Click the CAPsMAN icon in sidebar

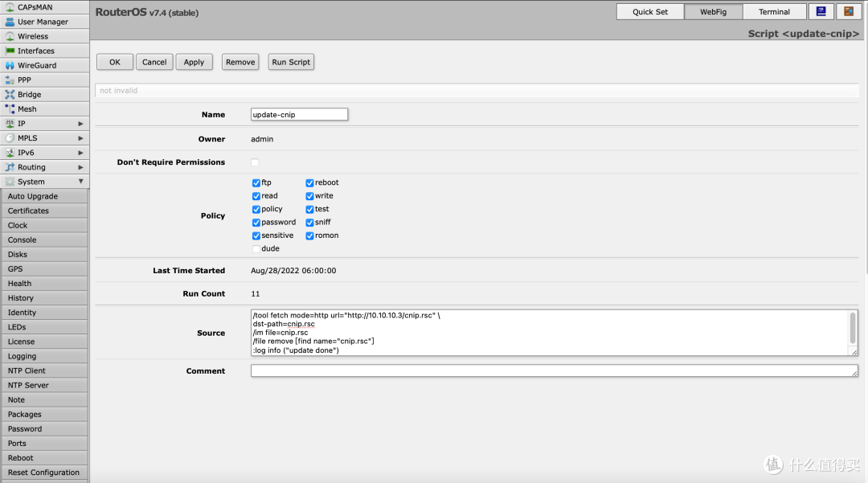click(10, 7)
